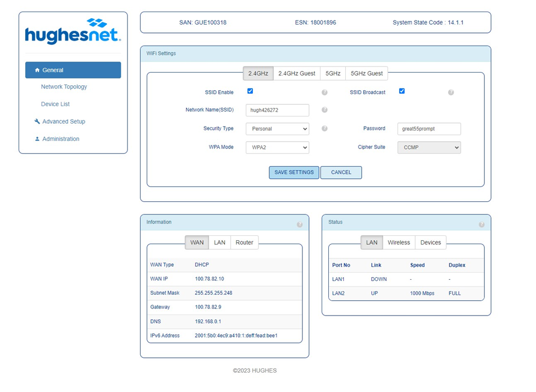536x392 pixels.
Task: Click help icon next to SSID Enable
Action: 324,92
